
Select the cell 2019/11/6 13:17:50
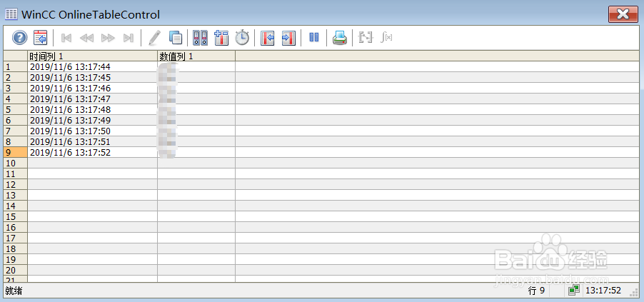(92, 131)
